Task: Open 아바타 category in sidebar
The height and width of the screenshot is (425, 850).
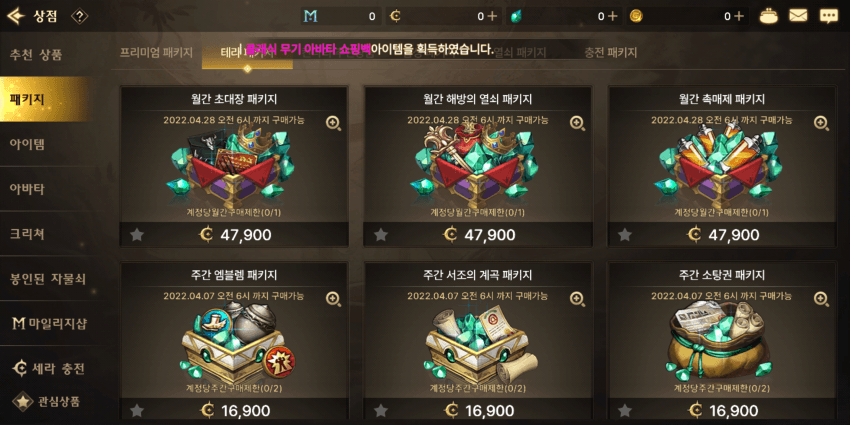Action: (x=27, y=189)
